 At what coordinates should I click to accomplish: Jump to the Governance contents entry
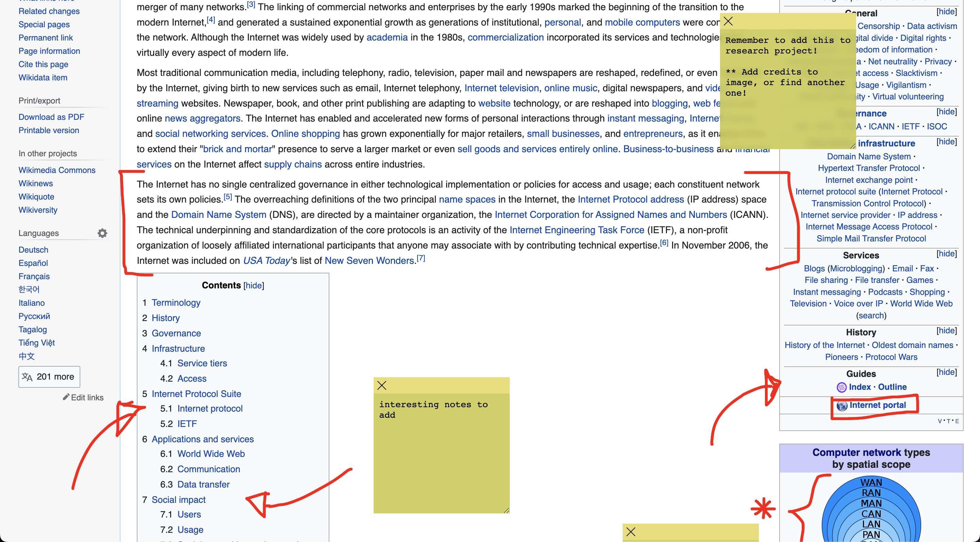pyautogui.click(x=176, y=333)
